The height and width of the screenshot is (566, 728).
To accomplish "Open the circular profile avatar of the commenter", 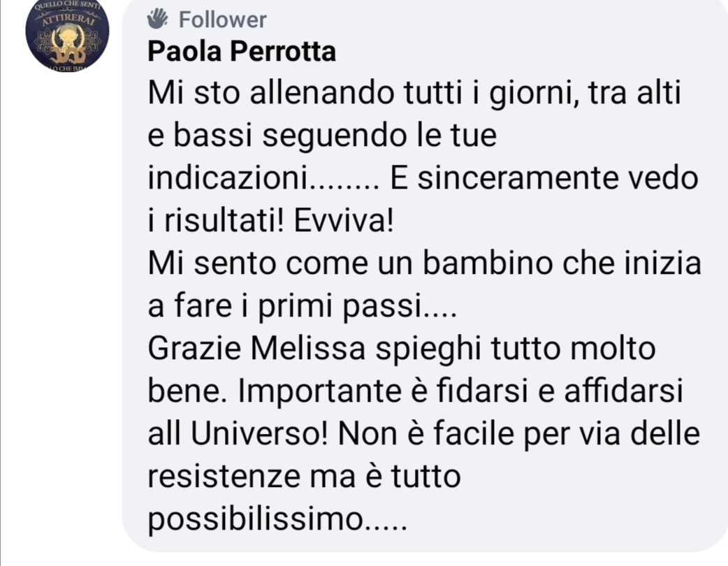I will coord(67,31).
